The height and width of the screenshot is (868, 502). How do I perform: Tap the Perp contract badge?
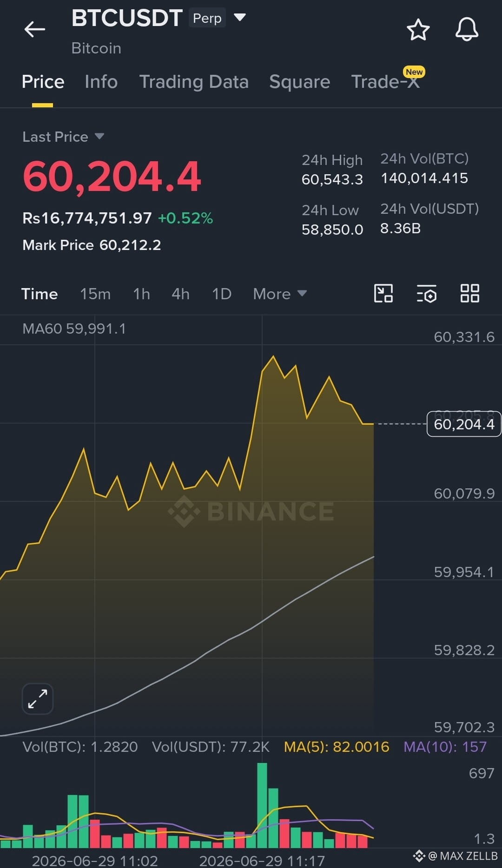point(207,18)
